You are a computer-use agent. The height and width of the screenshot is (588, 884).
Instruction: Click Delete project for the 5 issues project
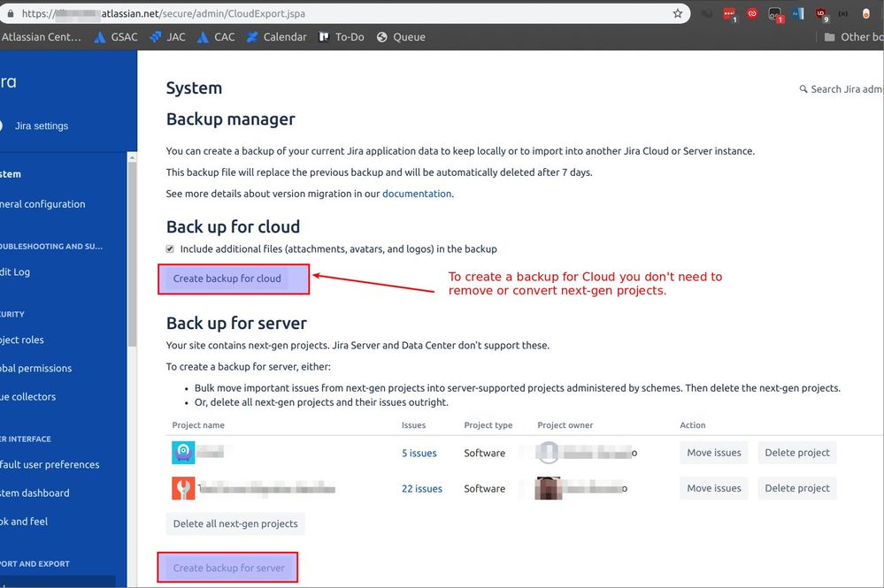pyautogui.click(x=797, y=452)
